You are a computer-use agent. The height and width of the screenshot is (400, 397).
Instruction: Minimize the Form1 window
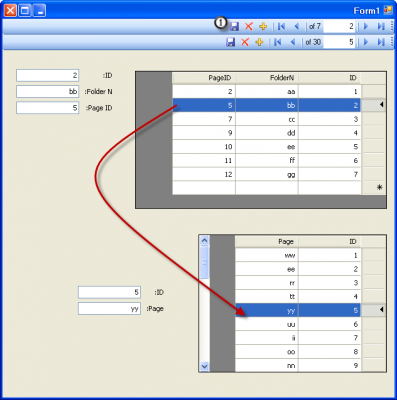click(x=40, y=10)
